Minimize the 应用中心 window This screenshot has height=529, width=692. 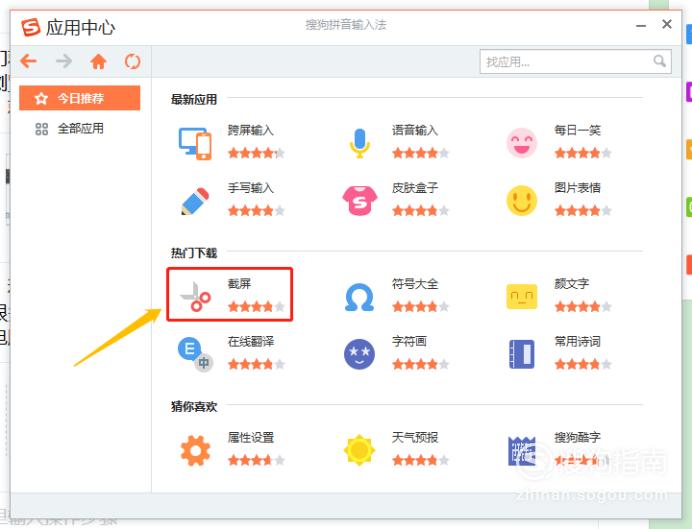click(641, 26)
